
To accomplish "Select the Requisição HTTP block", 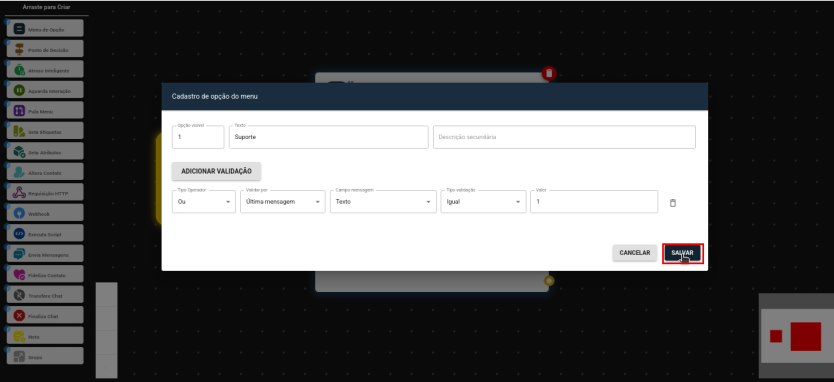I will pyautogui.click(x=45, y=193).
